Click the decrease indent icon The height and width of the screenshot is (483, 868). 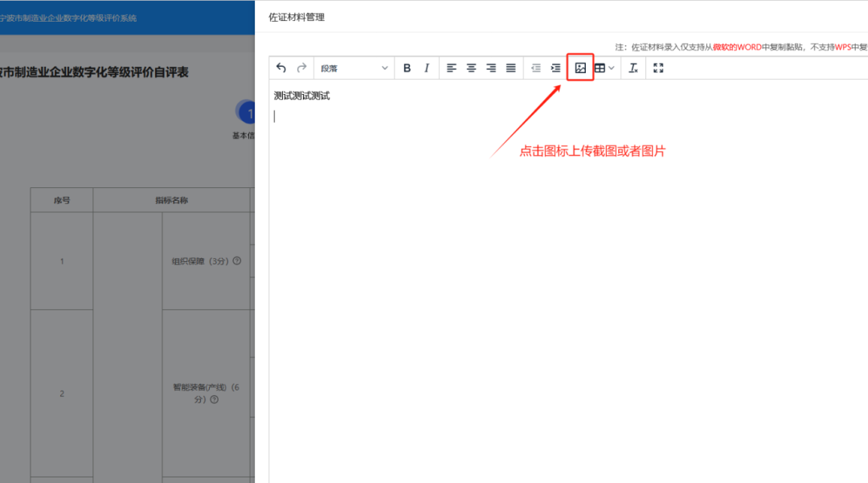536,68
